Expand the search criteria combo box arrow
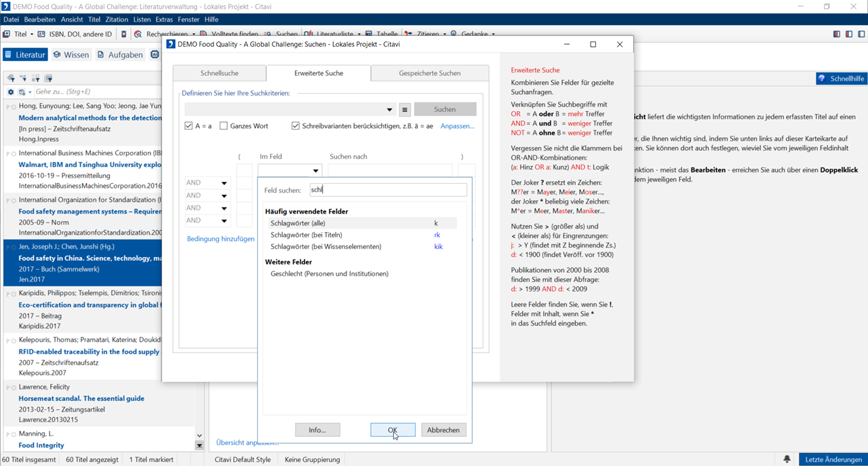 (389, 109)
